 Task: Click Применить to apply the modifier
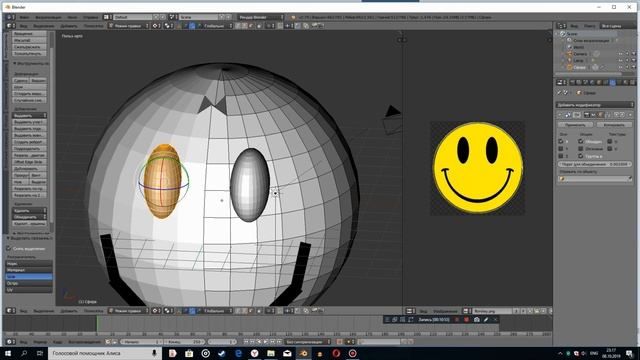pyautogui.click(x=575, y=124)
